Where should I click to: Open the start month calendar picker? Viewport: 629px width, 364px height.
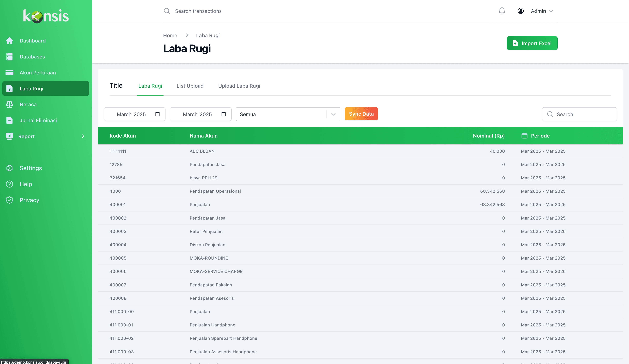(157, 114)
